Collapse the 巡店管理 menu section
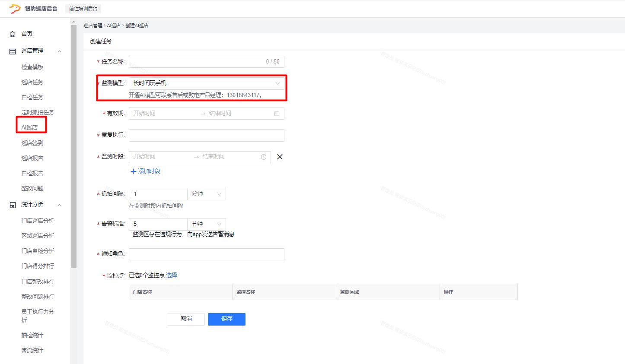Viewport: 625px width, 364px height. click(60, 51)
